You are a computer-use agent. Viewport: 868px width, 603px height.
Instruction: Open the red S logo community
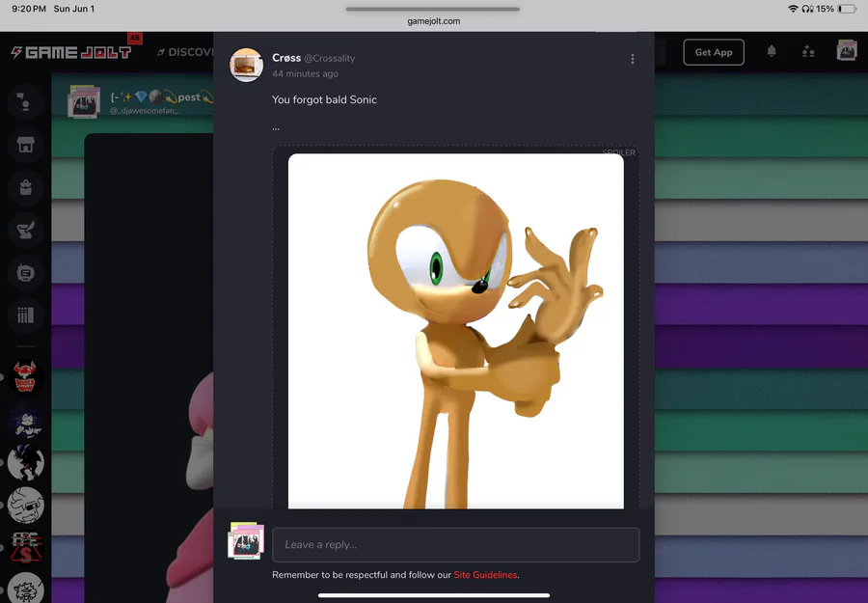point(25,548)
